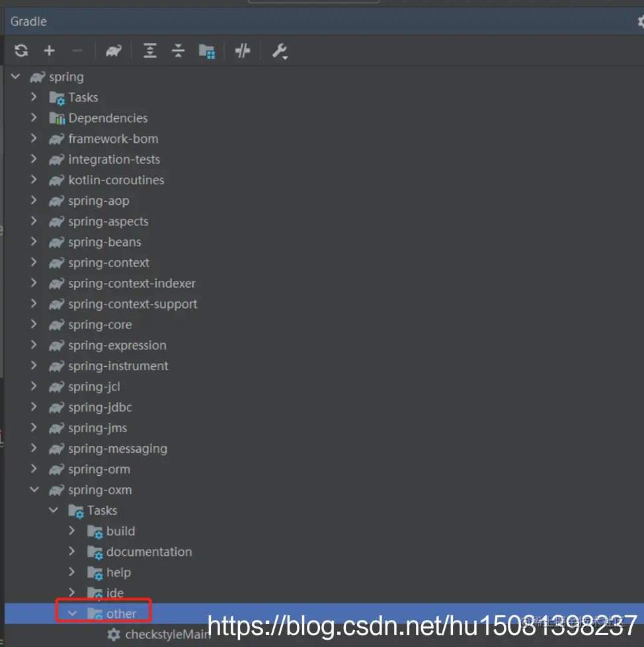This screenshot has width=644, height=647.
Task: Select spring-jdbc tree row
Action: (324, 407)
